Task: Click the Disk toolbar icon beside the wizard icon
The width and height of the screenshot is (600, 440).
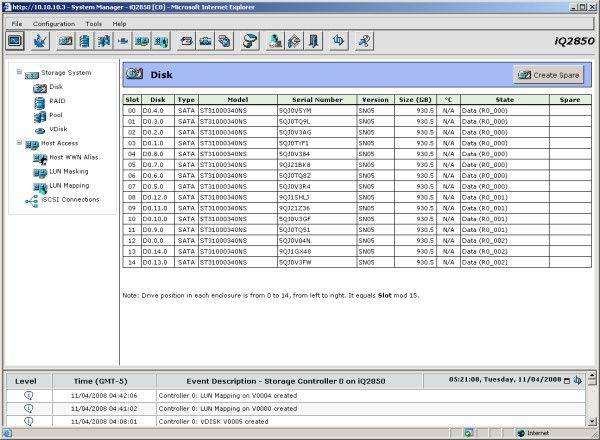Action: pos(65,41)
